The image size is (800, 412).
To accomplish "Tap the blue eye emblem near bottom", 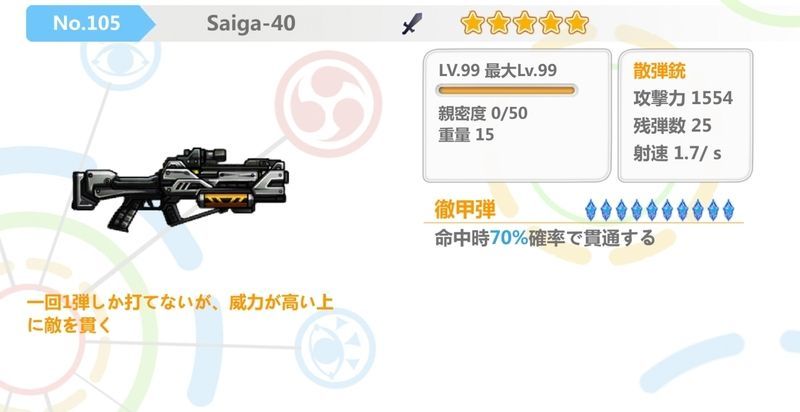I will pyautogui.click(x=335, y=348).
